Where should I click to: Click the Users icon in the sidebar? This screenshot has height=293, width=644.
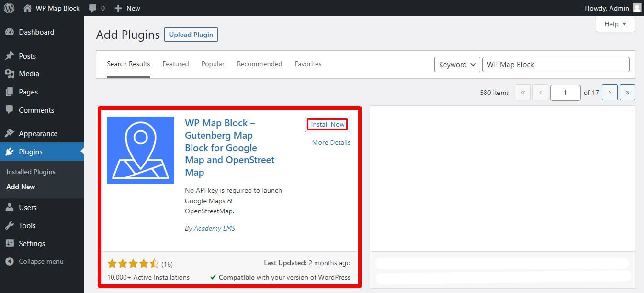pyautogui.click(x=11, y=207)
